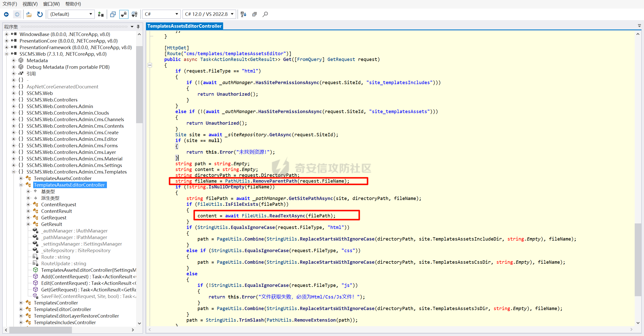Click the 基类型 base types icon
The height and width of the screenshot is (336, 644).
tap(36, 191)
